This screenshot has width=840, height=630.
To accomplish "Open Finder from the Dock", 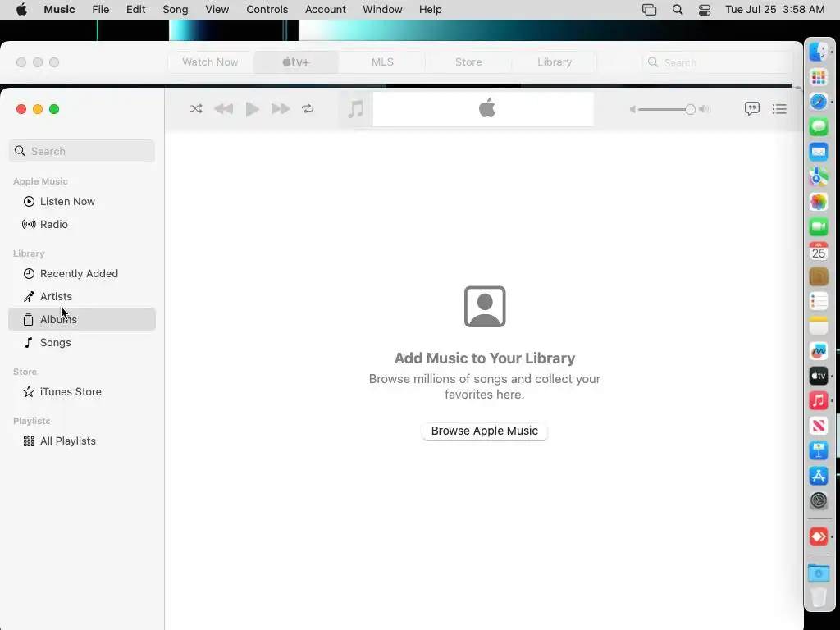I will (x=819, y=52).
